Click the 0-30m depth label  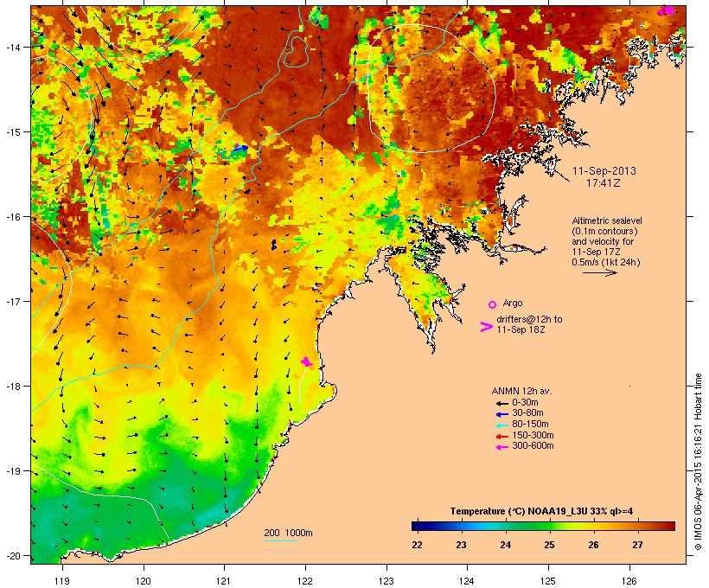(525, 403)
